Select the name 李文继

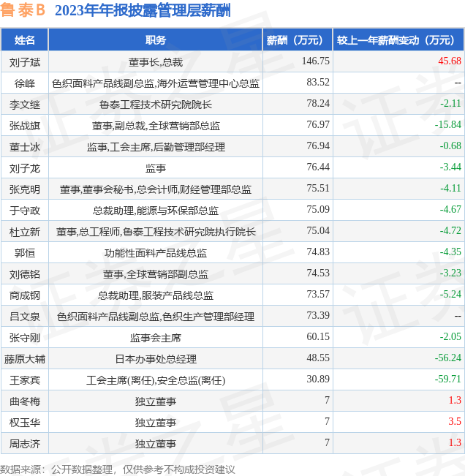(25, 105)
